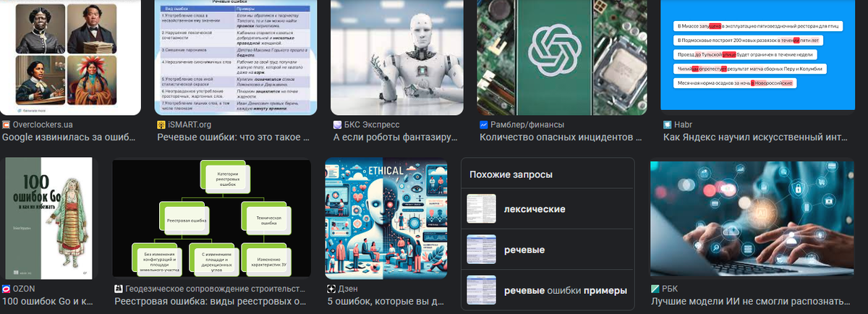Open the '100 ошибок Go' book cover
The height and width of the screenshot is (314, 868).
(48, 218)
